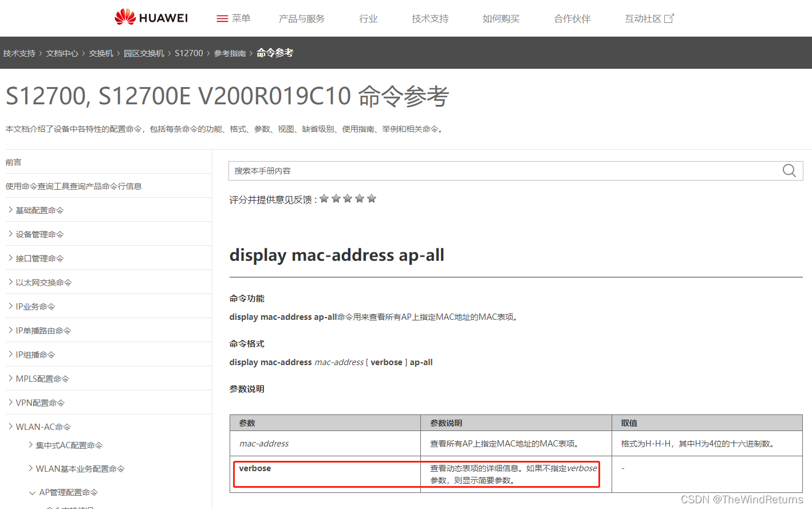Click the 命令参考 breadcrumb
This screenshot has width=812, height=509.
[275, 53]
